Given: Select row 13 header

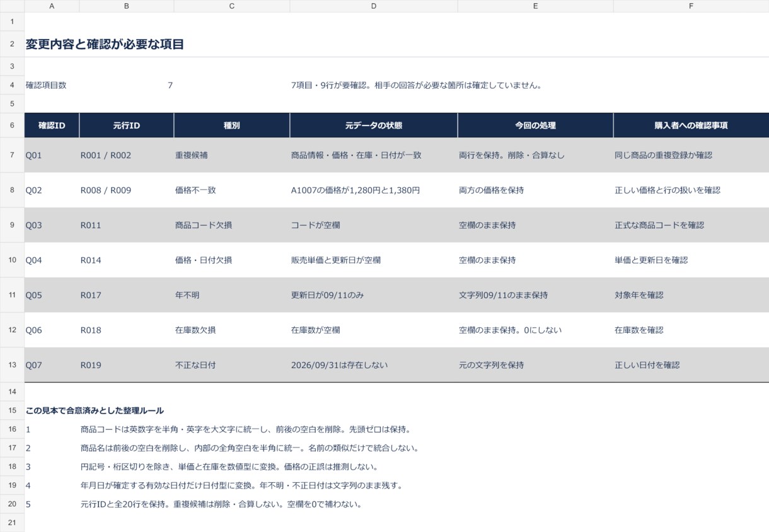Looking at the screenshot, I should pyautogui.click(x=12, y=365).
